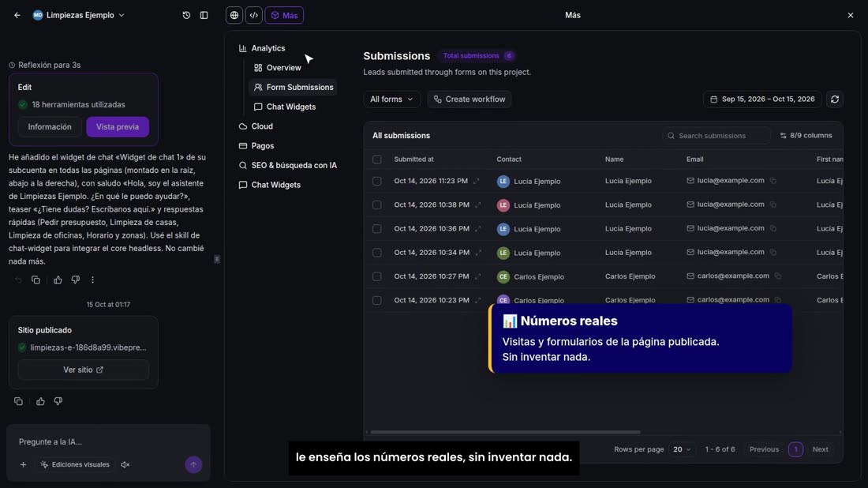Screen dimensions: 868x488
Task: Undo icon below the AI reply
Action: click(18, 280)
